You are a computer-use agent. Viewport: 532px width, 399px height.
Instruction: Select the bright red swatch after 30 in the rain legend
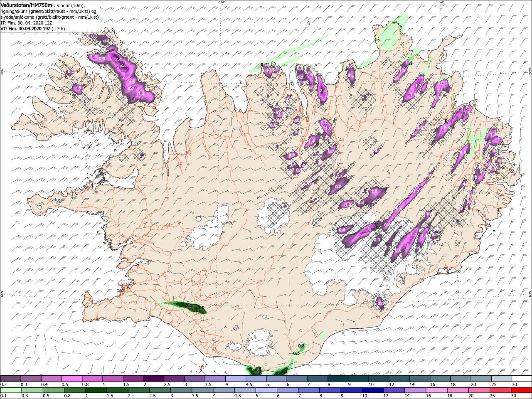pos(522,391)
